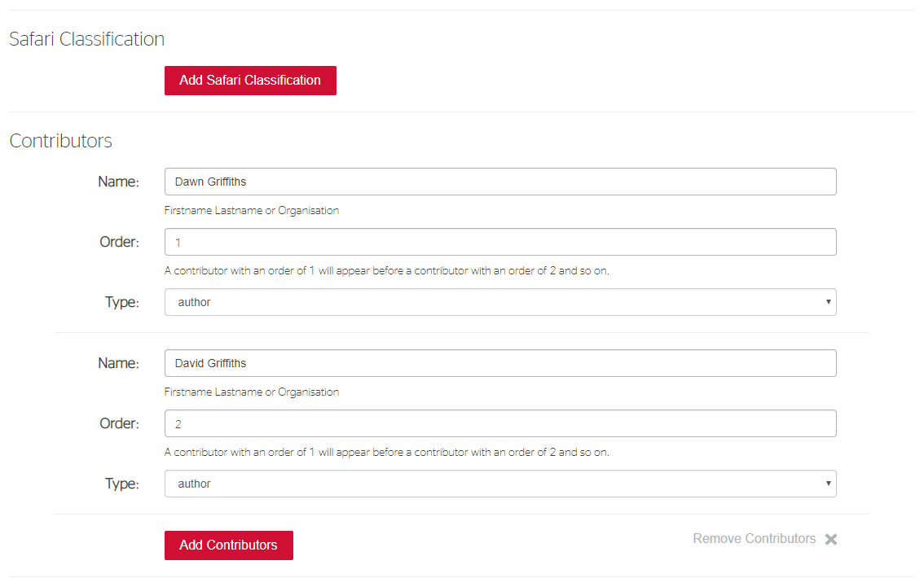Click the Add Safari Classification button
The height and width of the screenshot is (587, 924).
click(250, 81)
